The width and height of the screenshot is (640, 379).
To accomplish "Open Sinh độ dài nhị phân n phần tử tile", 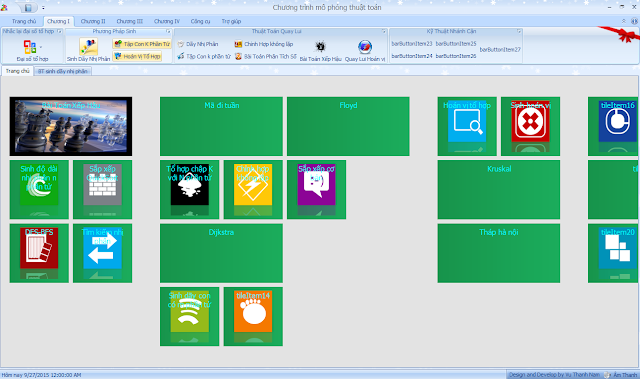I will tap(39, 190).
